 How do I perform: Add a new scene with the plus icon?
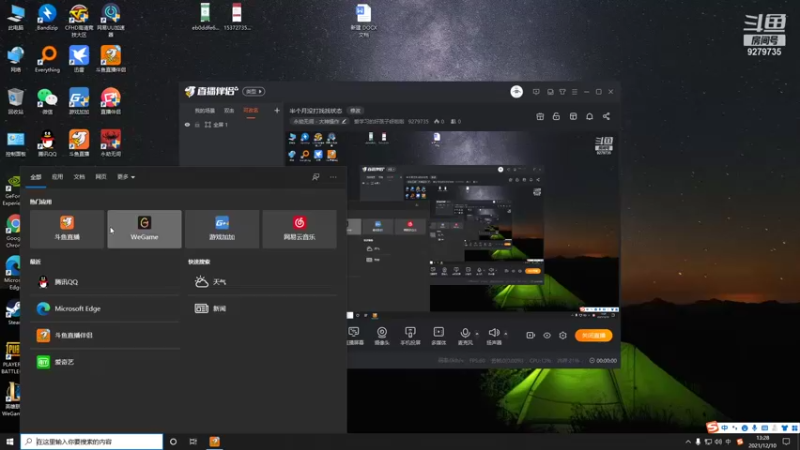[277, 110]
